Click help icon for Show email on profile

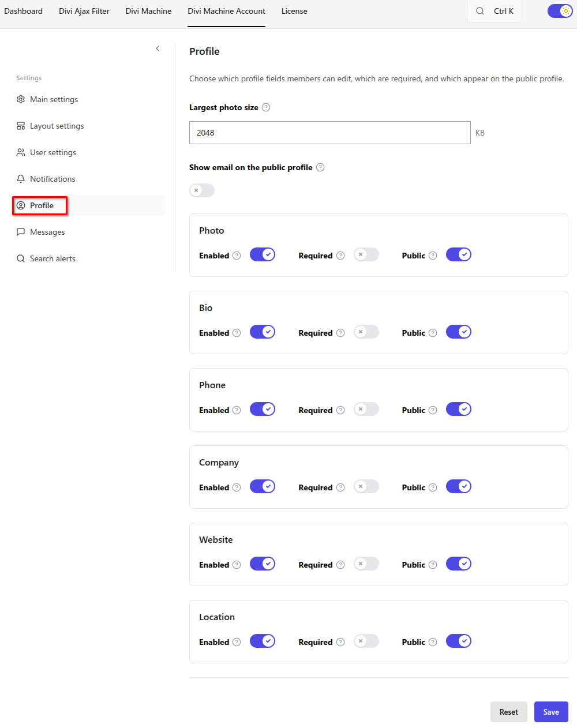pos(320,167)
